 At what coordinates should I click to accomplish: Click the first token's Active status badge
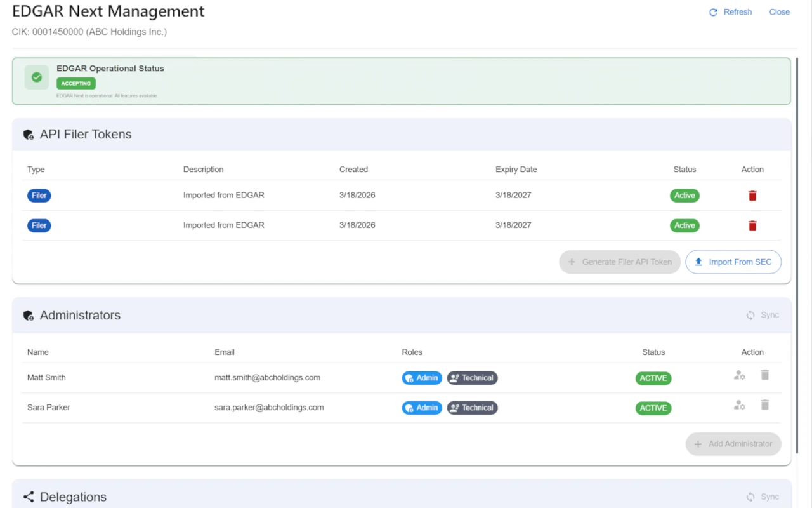pos(684,196)
